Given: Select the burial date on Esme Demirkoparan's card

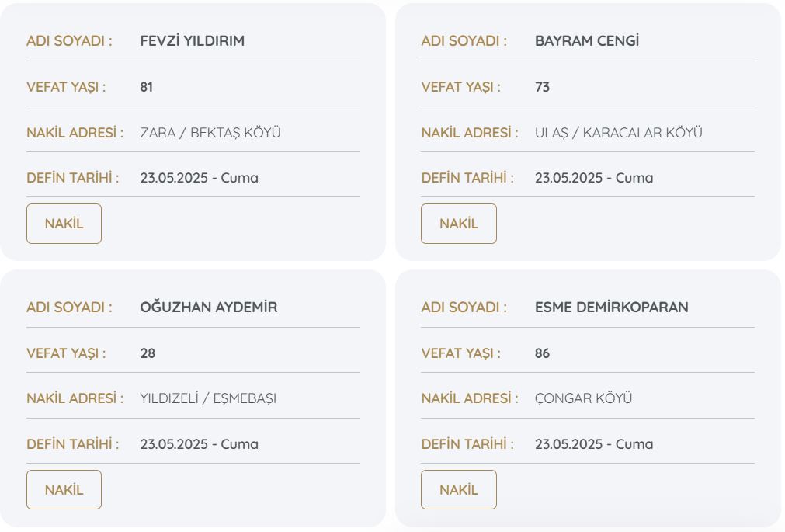Looking at the screenshot, I should point(593,444).
